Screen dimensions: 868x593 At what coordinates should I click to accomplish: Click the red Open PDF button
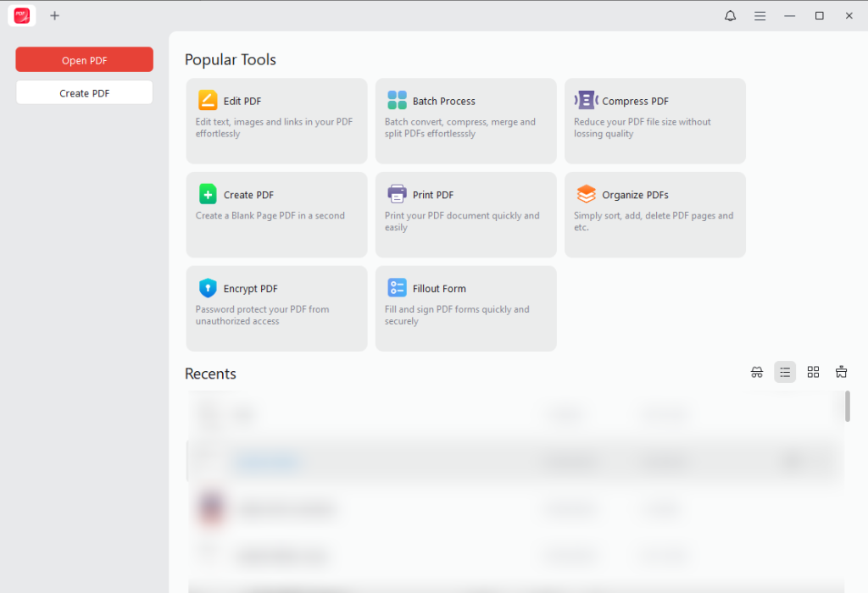click(84, 60)
